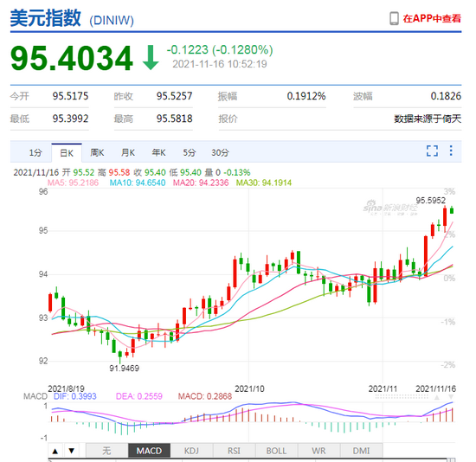
Task: Select the 无 indicator option
Action: pos(106,451)
